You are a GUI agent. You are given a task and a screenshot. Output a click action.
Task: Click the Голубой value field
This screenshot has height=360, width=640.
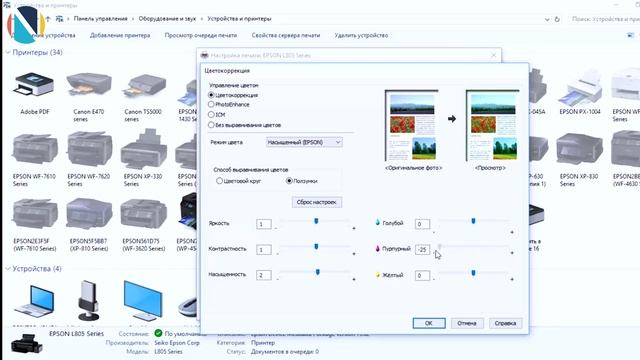422,224
